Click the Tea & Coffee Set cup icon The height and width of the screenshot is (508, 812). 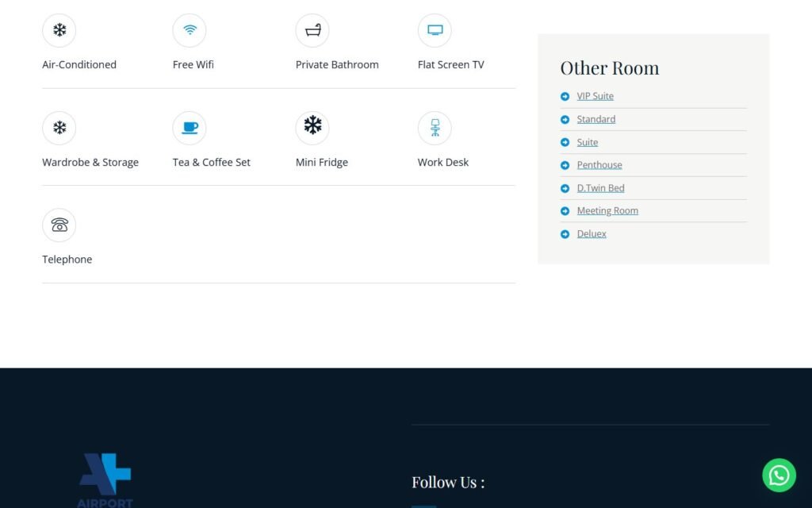[x=190, y=128]
